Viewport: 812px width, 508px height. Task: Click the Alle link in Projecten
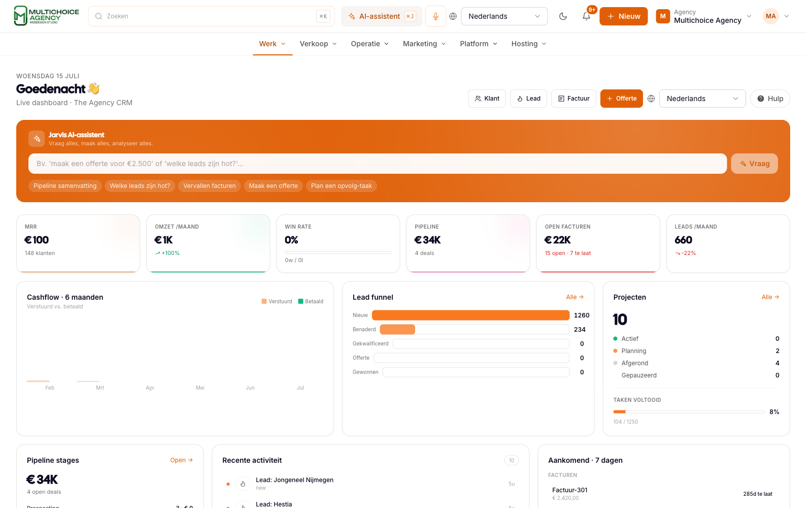pyautogui.click(x=770, y=297)
